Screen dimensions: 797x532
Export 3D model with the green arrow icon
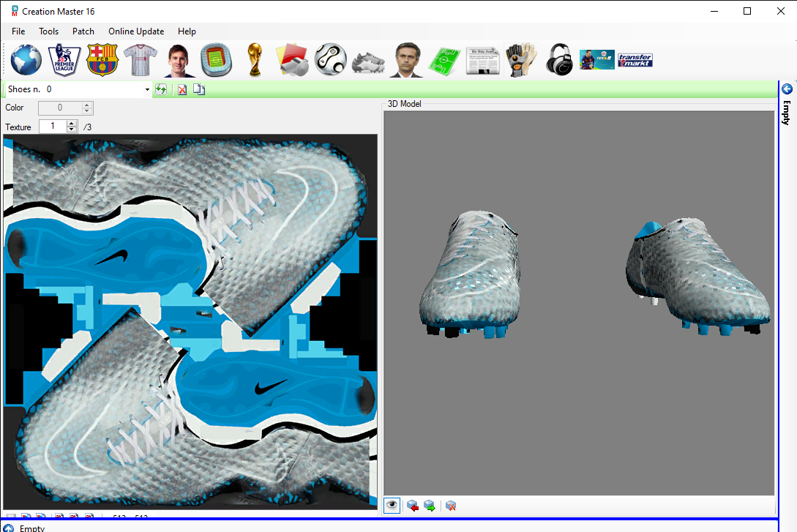point(430,506)
